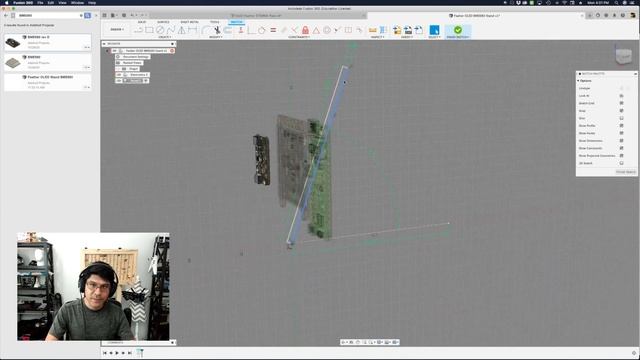Screen dimensions: 640x360
Task: Play the timeline
Action: [x=117, y=353]
